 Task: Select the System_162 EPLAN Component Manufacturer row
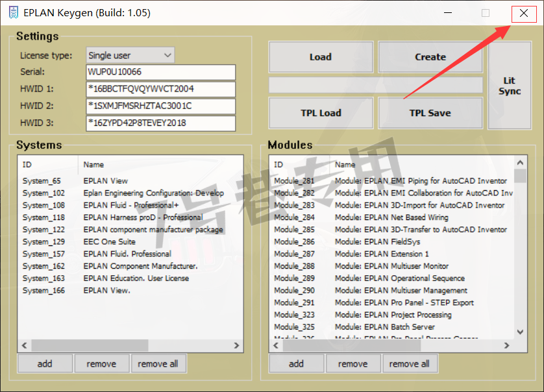pos(130,266)
